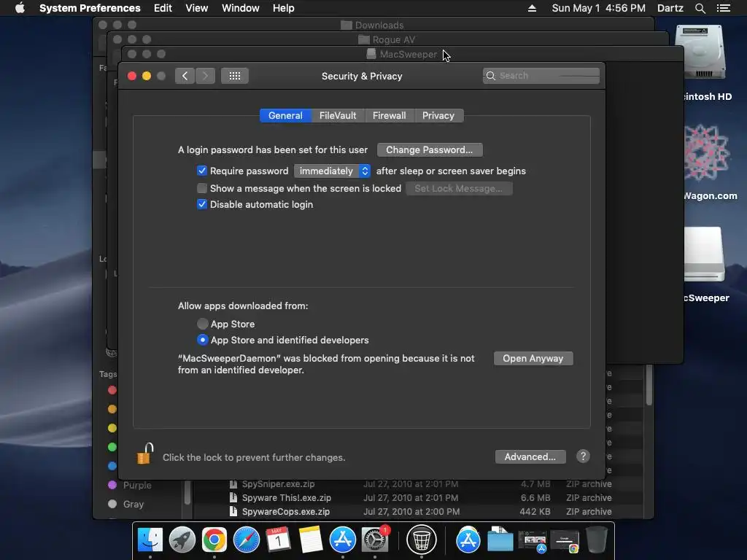This screenshot has width=747, height=560.
Task: Select the Green tag dot in sidebar
Action: pyautogui.click(x=112, y=447)
